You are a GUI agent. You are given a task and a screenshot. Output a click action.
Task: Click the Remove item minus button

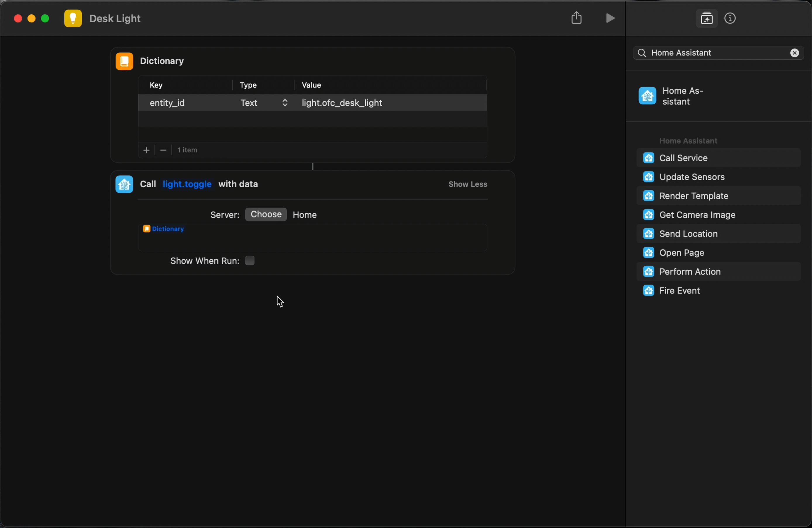(164, 150)
